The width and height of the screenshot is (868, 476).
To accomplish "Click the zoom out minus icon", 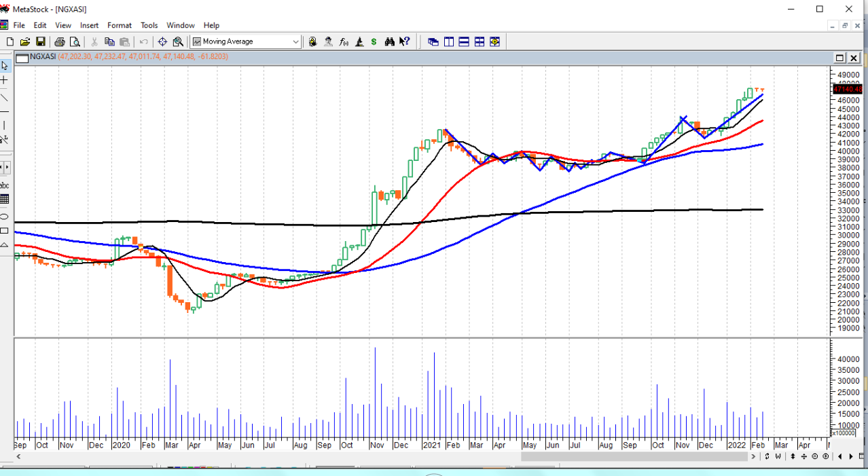I will point(815,456).
